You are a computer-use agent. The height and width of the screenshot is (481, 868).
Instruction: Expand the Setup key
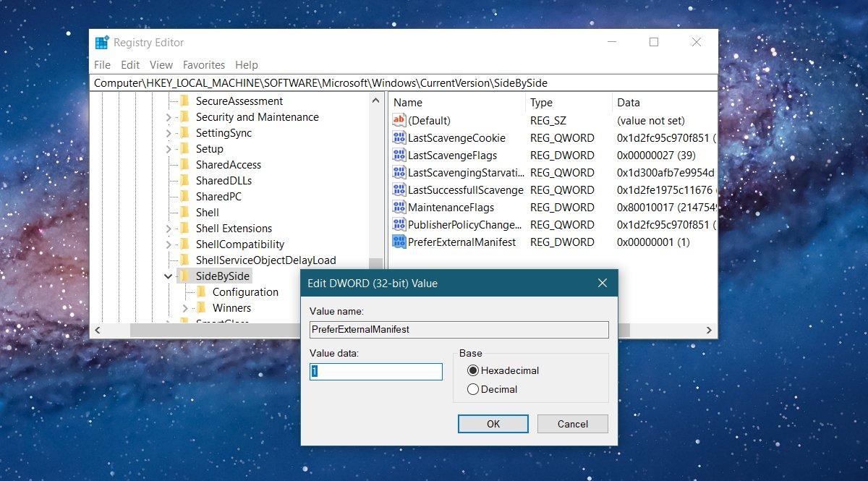point(169,149)
